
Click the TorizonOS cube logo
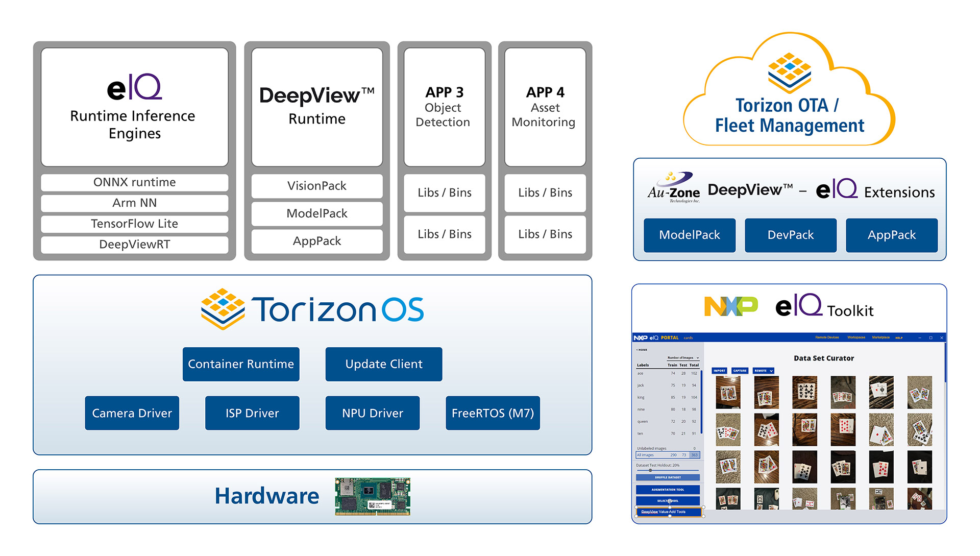click(x=223, y=309)
